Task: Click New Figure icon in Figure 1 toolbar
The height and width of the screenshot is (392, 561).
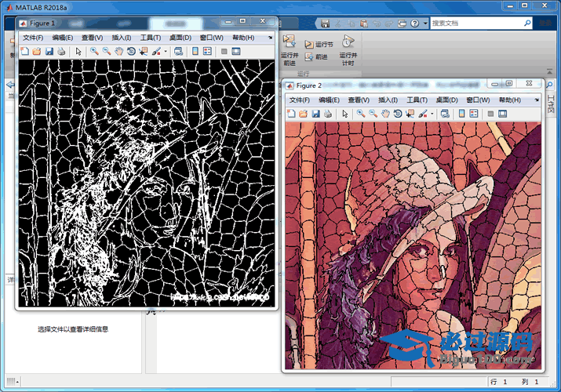Action: point(24,52)
